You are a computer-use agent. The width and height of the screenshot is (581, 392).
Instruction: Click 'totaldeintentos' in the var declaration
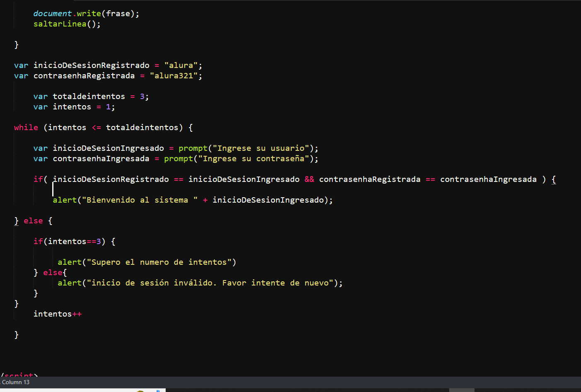click(x=89, y=97)
